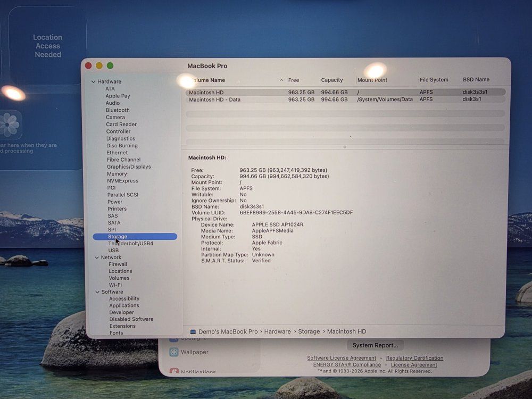532x399 pixels.
Task: Select NVMExpress in the sidebar
Action: point(122,181)
